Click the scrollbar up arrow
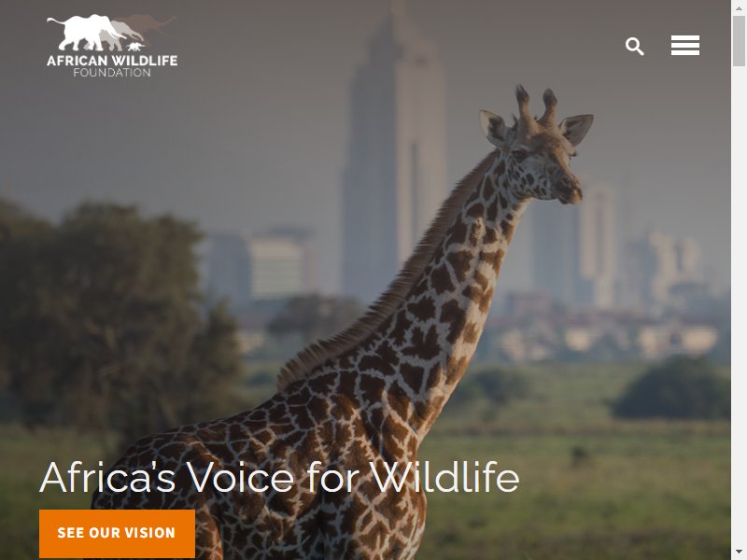Viewport: 747px width, 560px height. pyautogui.click(x=739, y=7)
